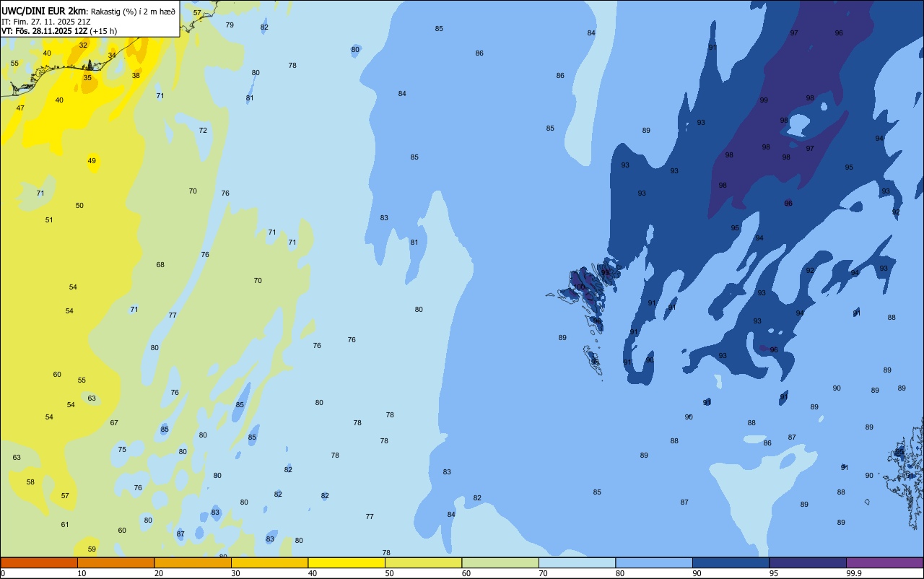
Task: Select the '35' value in the orange area
Action: click(87, 77)
